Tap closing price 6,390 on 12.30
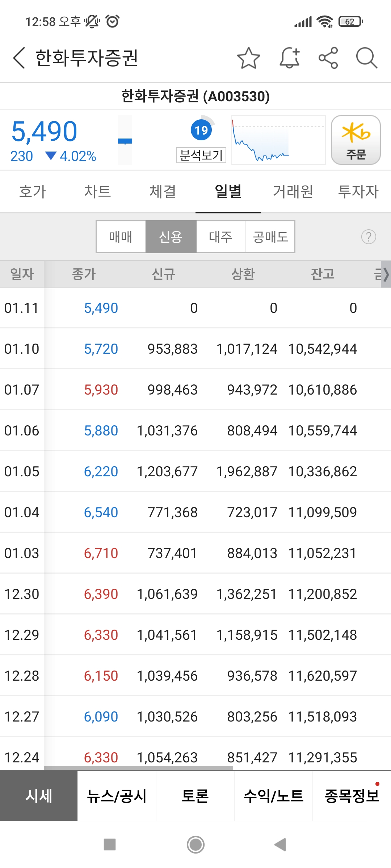The image size is (391, 868). (101, 594)
